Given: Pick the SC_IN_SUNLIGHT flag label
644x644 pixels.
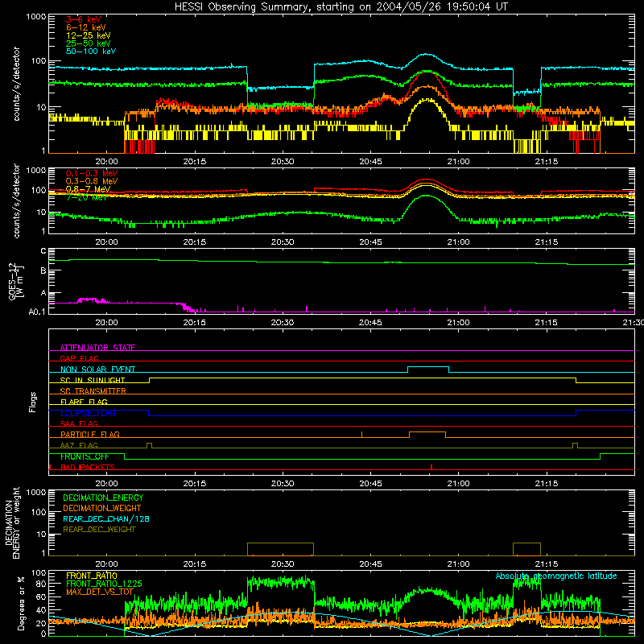Looking at the screenshot, I should coord(93,380).
